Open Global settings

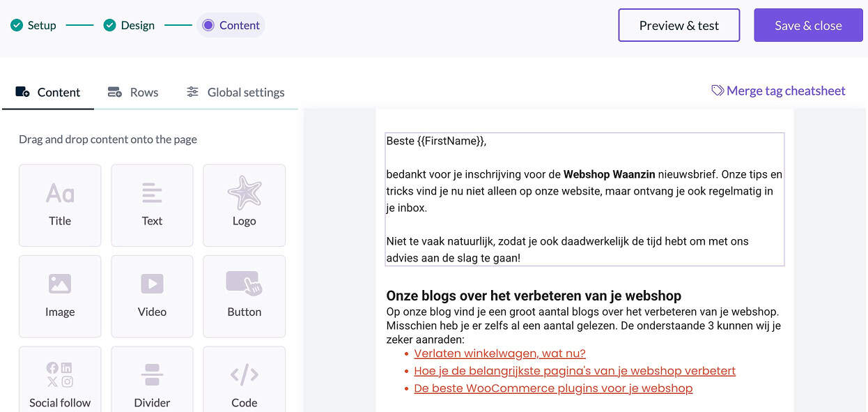pos(235,91)
